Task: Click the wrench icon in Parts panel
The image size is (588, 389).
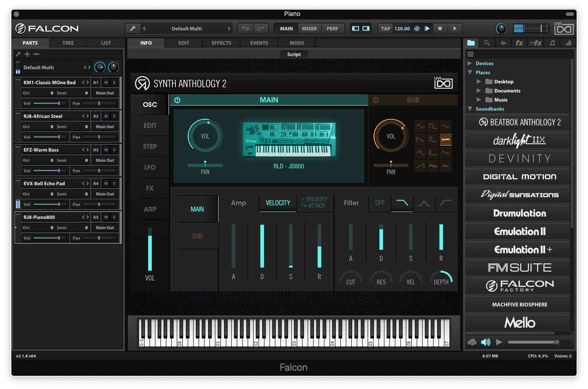Action: tap(19, 54)
